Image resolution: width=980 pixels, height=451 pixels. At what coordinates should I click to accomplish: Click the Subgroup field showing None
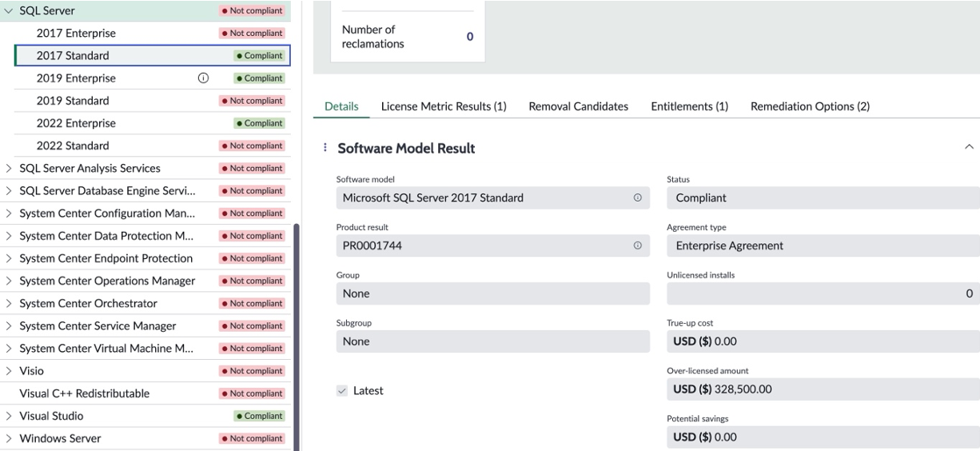(x=493, y=341)
